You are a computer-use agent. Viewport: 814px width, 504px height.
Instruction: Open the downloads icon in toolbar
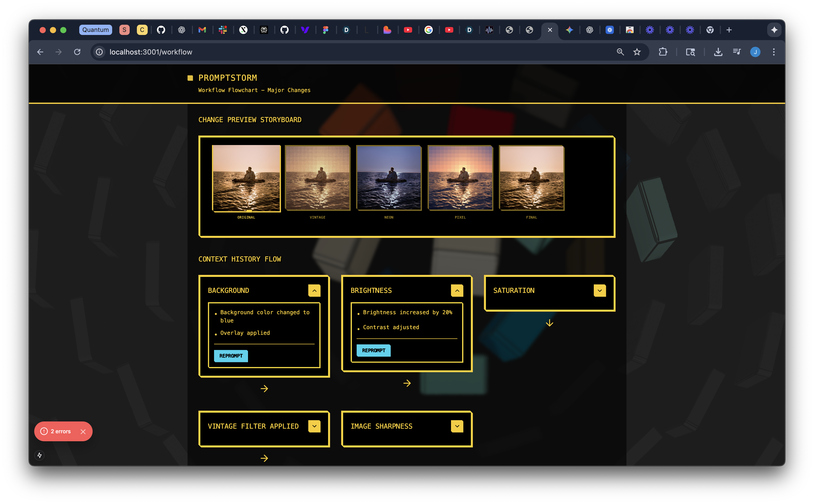click(x=718, y=52)
